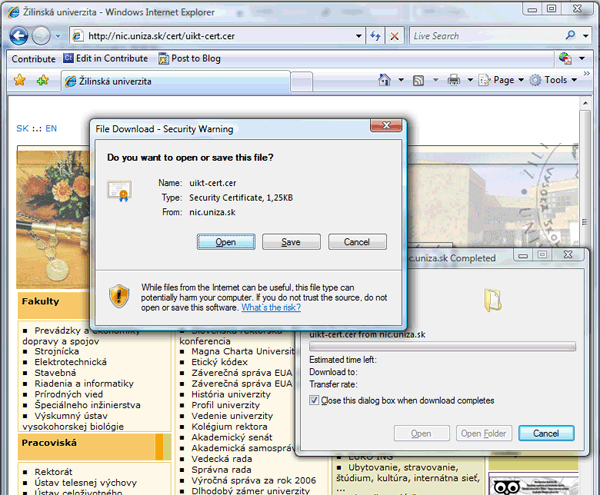
Task: Click the Print icon
Action: (x=453, y=80)
